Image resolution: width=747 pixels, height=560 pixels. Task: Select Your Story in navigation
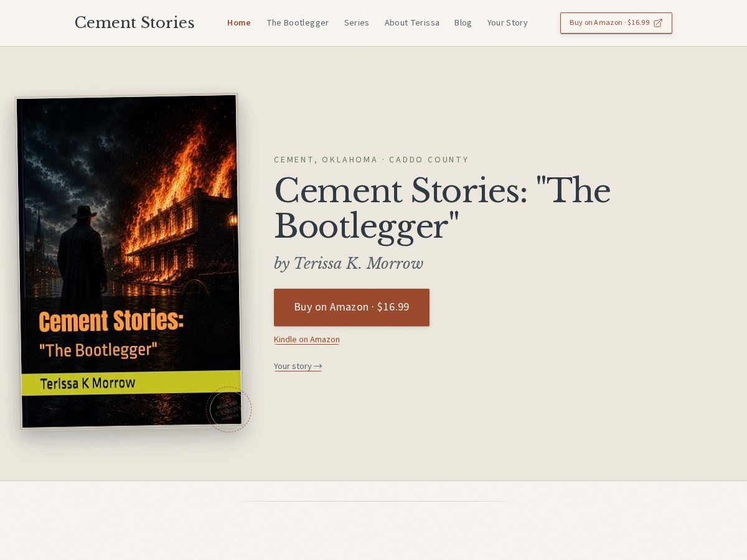507,23
